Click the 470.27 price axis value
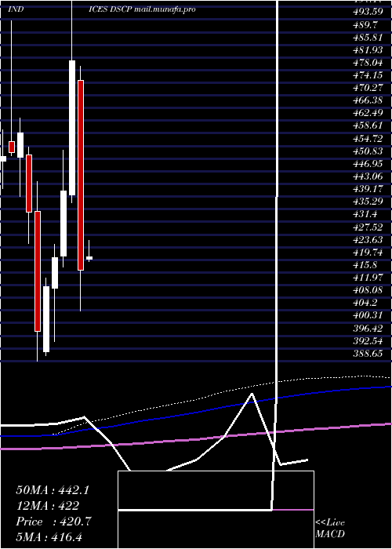The image size is (392, 549). click(x=368, y=88)
